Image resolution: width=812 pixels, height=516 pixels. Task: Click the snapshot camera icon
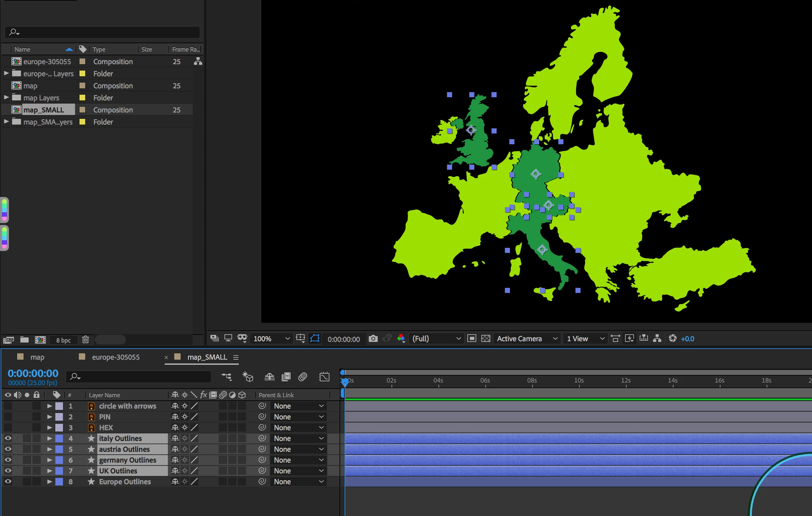(373, 338)
